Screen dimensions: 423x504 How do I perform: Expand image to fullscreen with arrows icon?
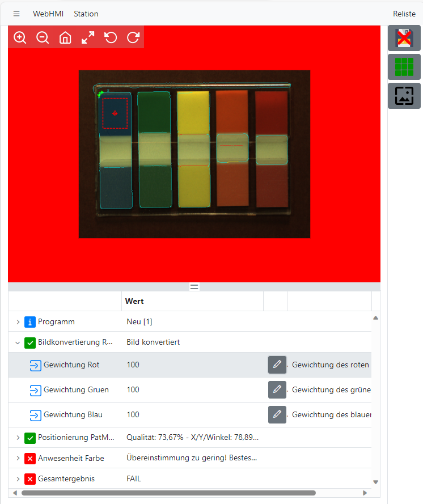tap(88, 37)
